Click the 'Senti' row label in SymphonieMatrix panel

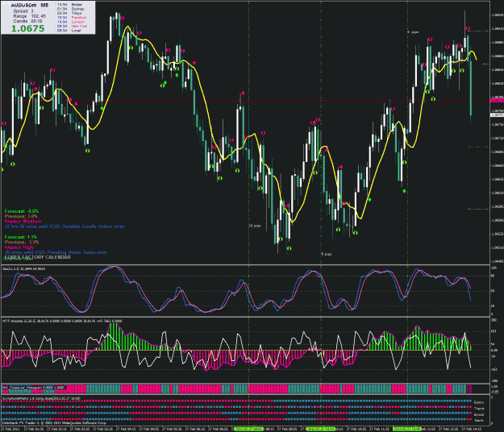point(479,420)
